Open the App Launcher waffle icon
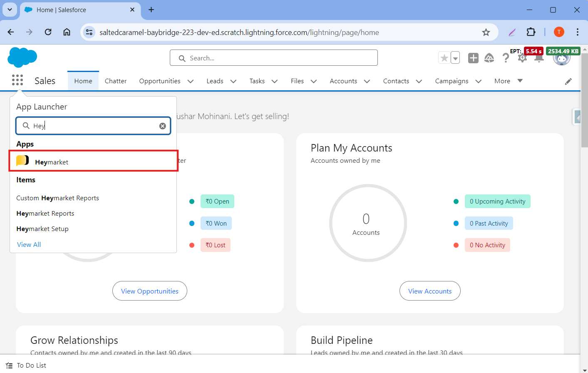This screenshot has width=588, height=373. (17, 80)
